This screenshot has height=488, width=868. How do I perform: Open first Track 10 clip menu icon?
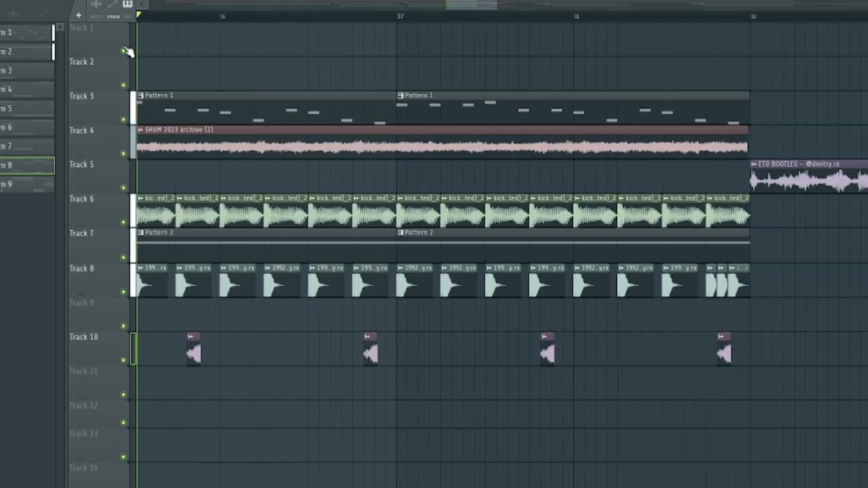point(191,336)
